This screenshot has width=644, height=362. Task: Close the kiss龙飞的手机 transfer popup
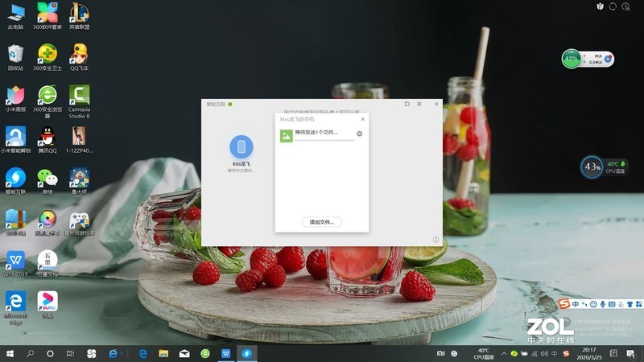tap(362, 119)
